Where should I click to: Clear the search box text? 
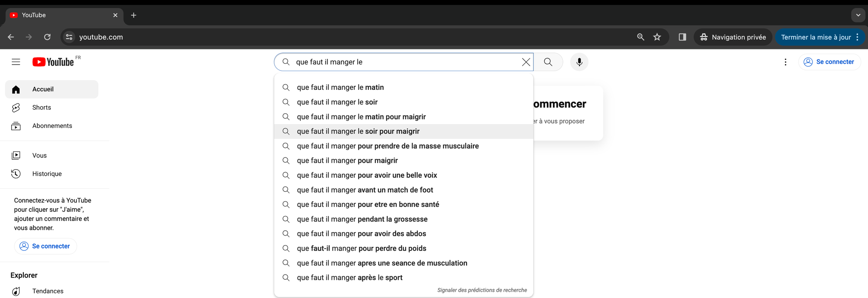526,62
